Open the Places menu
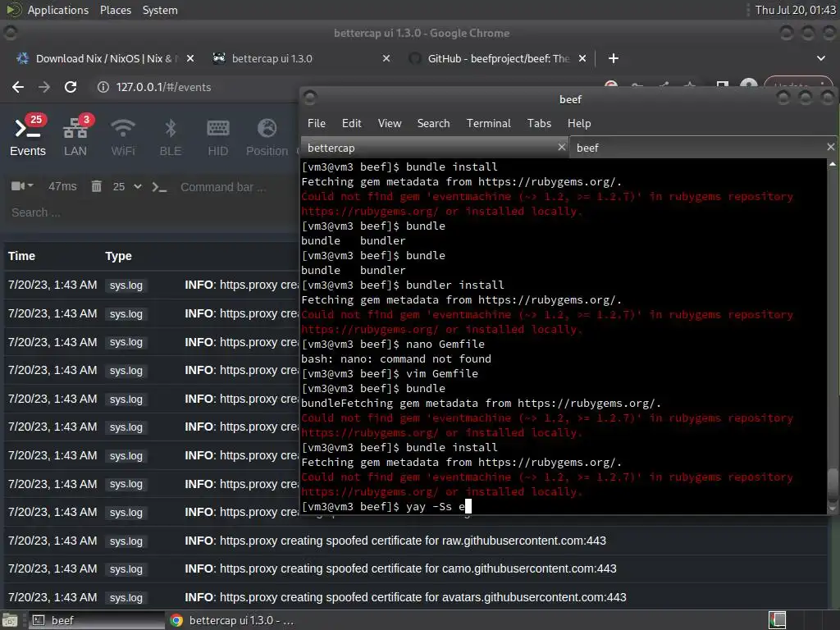Viewport: 840px width, 630px height. (115, 10)
